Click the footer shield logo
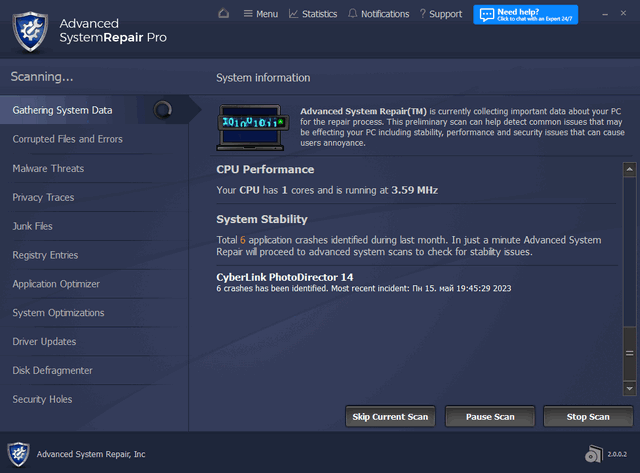The height and width of the screenshot is (473, 640). click(18, 454)
